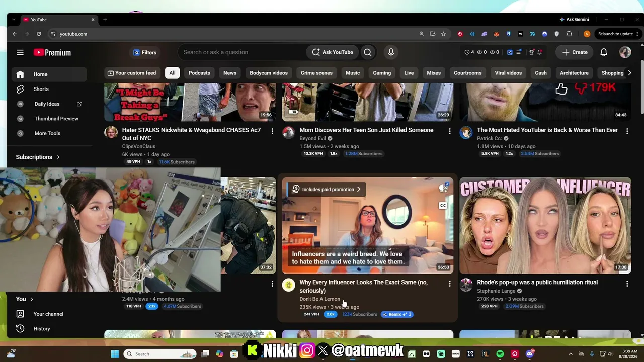
Task: Open options for Mom Discovers Her Teen Son video
Action: pos(450,131)
